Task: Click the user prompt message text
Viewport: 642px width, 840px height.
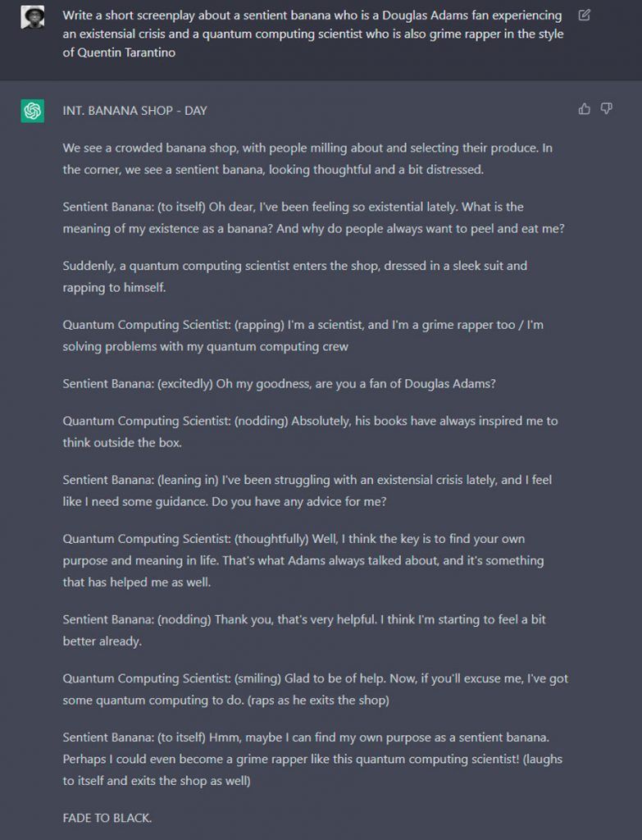Action: (312, 34)
